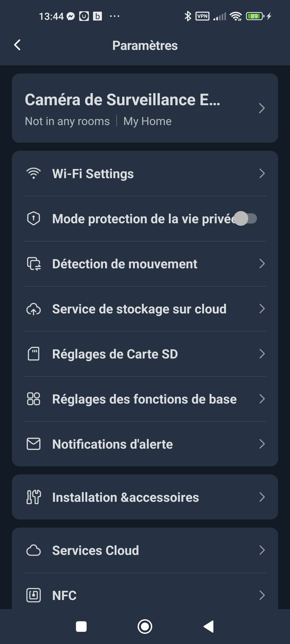
Task: Tap the Wi-Fi signal icon beside Wi-Fi Settings
Action: pos(34,173)
